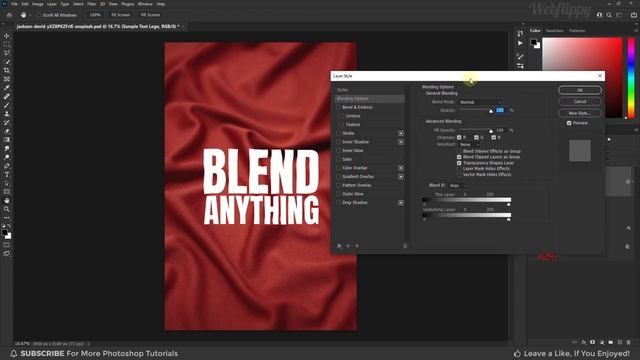Viewport: 640px width, 360px height.
Task: Enable Color Overlay checkbox
Action: tap(338, 168)
